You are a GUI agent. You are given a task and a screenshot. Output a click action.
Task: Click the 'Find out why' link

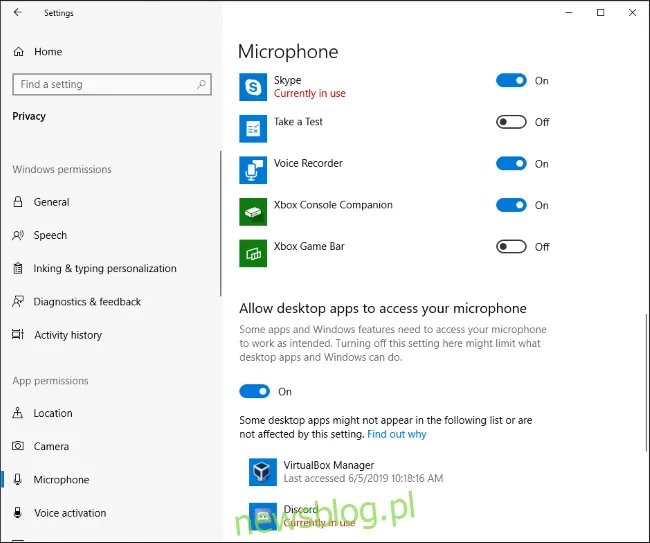pyautogui.click(x=397, y=434)
